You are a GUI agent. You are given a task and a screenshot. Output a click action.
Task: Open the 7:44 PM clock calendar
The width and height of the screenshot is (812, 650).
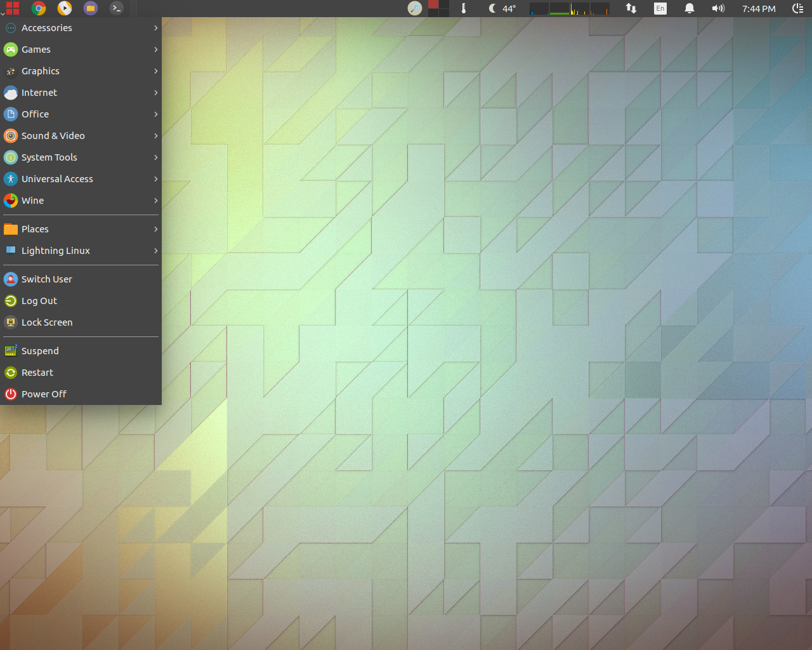(759, 9)
